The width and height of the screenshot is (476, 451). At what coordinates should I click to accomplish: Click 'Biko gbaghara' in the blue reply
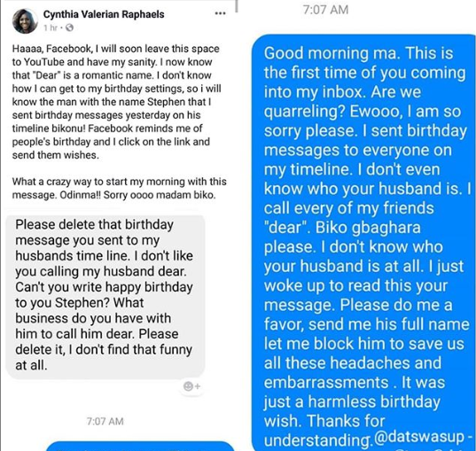(x=368, y=228)
